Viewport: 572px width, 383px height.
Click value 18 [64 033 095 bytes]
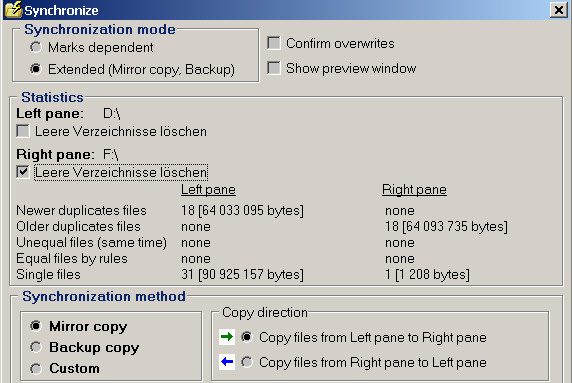click(242, 210)
